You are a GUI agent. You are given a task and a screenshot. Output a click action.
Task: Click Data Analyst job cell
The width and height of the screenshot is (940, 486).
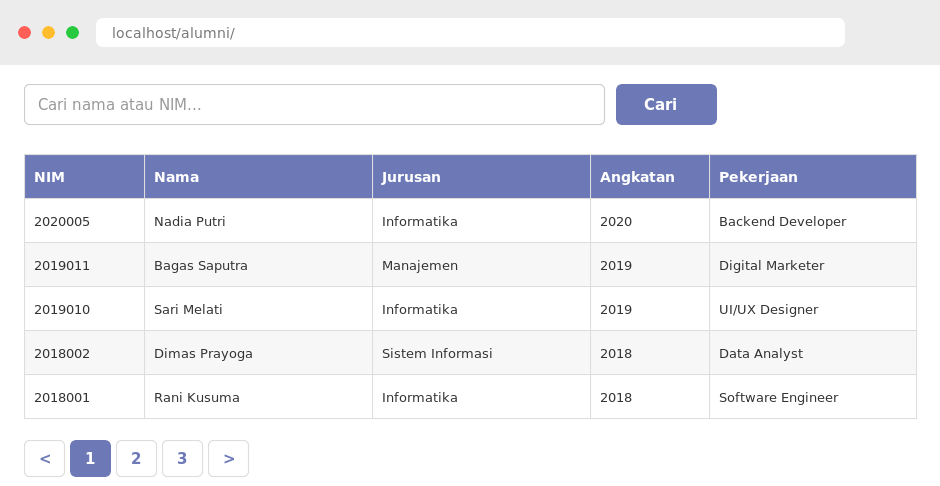(813, 353)
